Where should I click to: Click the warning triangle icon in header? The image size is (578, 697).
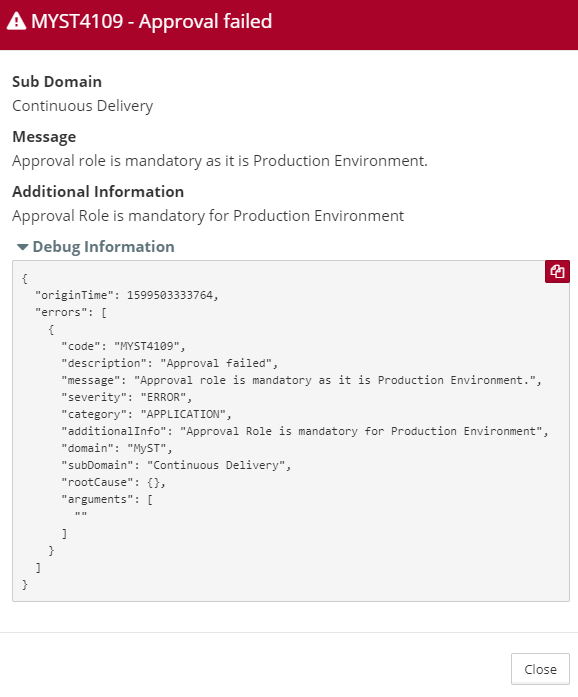click(x=16, y=21)
